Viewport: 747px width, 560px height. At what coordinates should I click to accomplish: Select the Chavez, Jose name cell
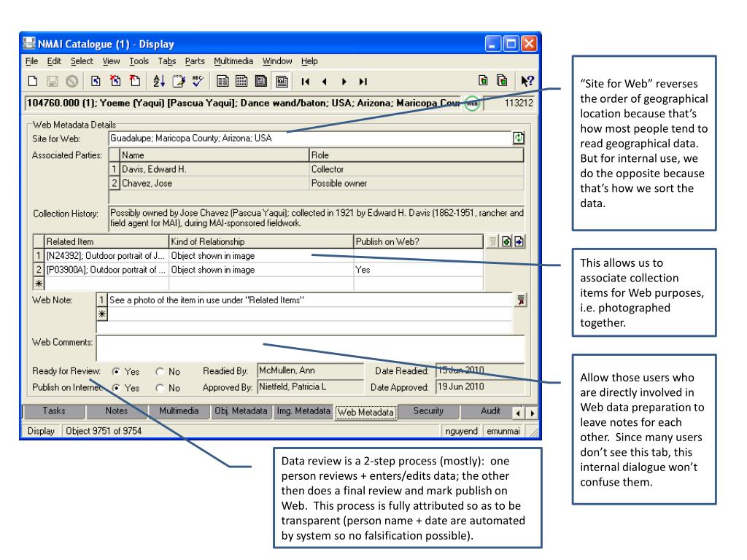[x=214, y=183]
